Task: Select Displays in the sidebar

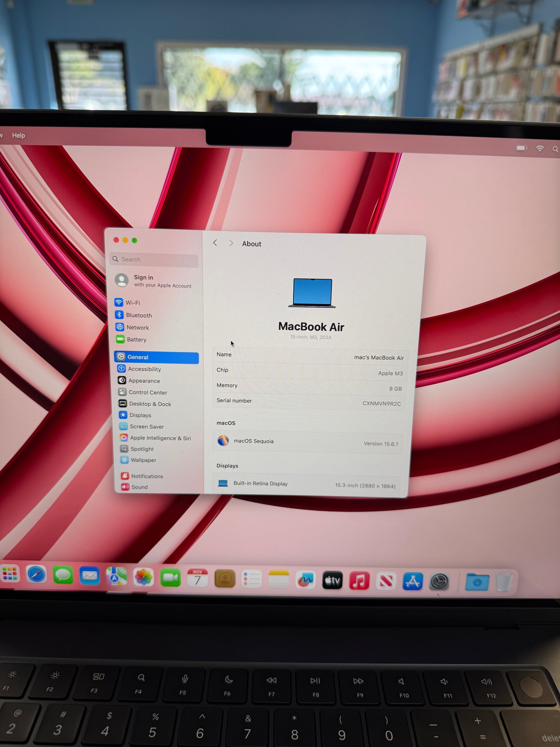Action: 140,415
